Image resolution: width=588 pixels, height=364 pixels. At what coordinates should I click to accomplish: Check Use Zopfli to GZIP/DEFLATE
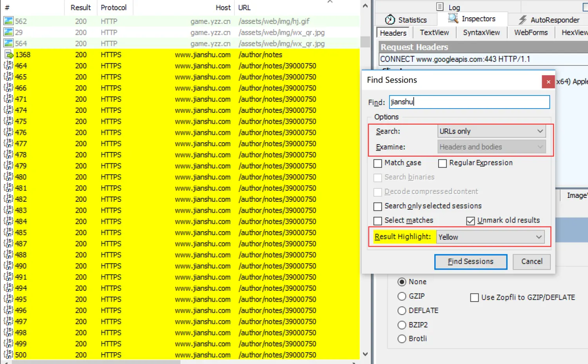(474, 297)
